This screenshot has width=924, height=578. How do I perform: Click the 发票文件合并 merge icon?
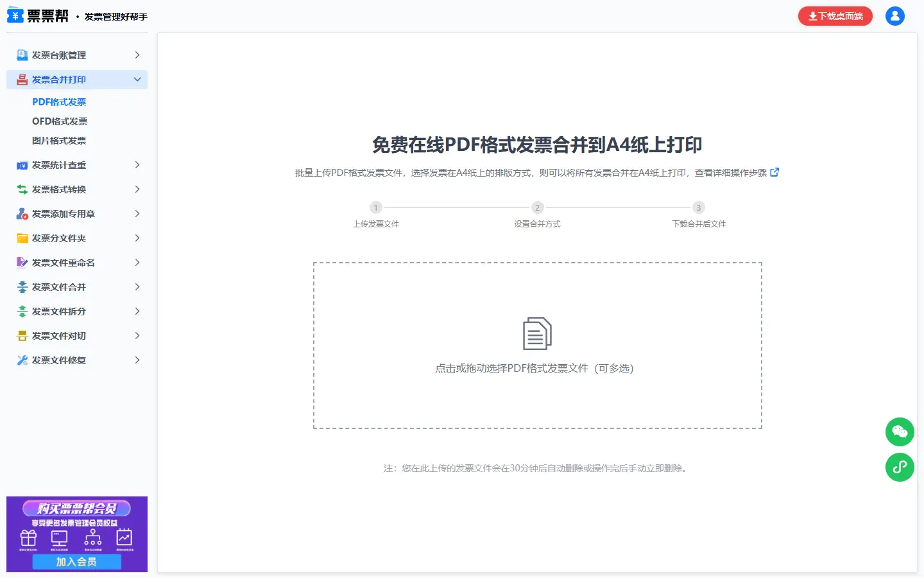click(22, 287)
